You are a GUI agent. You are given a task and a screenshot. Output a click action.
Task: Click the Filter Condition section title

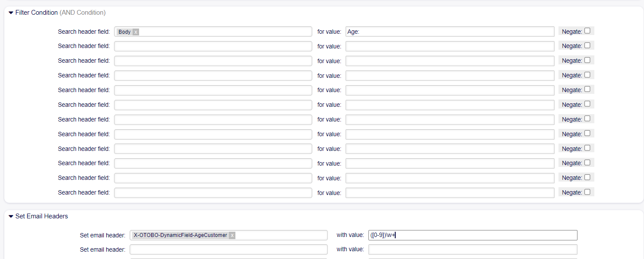(36, 13)
